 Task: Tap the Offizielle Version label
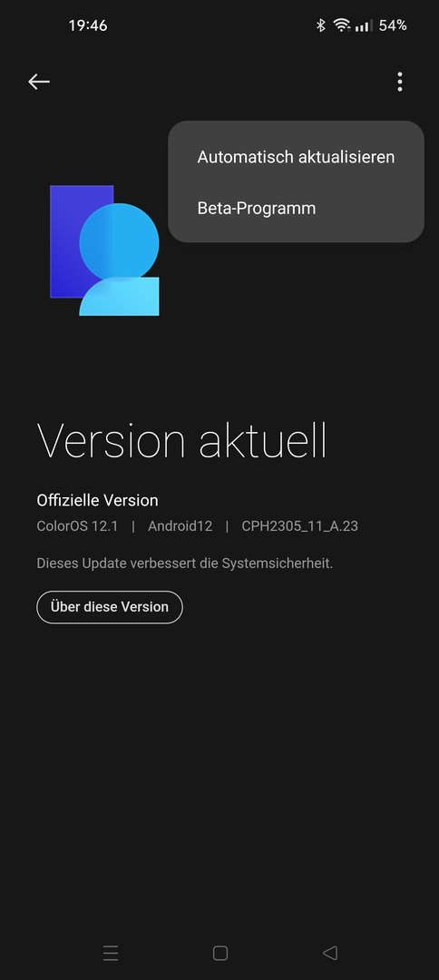coord(97,500)
